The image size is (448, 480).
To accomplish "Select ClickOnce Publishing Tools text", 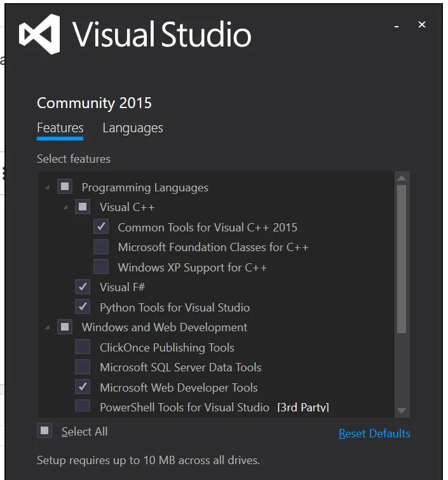I will coord(166,348).
